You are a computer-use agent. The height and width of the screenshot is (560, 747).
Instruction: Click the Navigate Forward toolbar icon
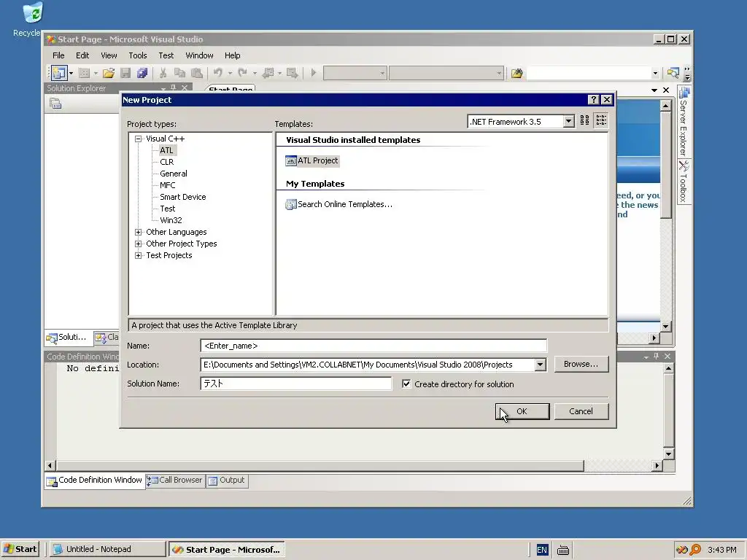[292, 73]
